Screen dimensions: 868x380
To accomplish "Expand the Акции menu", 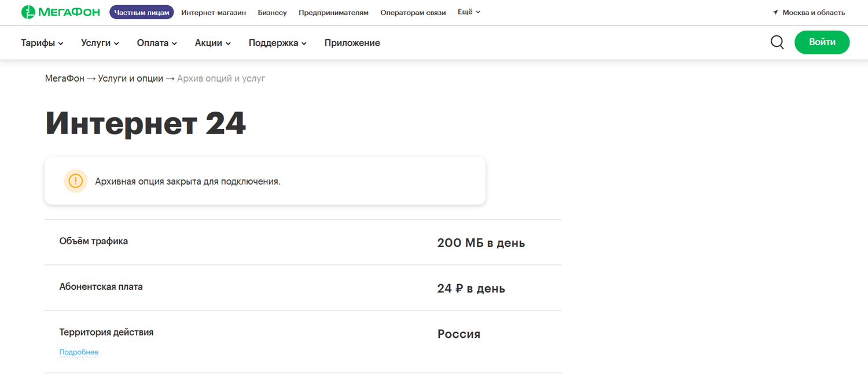I will tap(213, 43).
